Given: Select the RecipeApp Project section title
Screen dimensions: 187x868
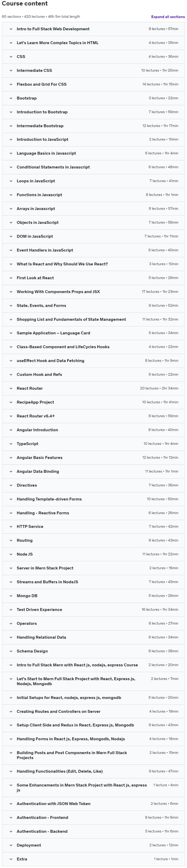Looking at the screenshot, I should tap(35, 402).
